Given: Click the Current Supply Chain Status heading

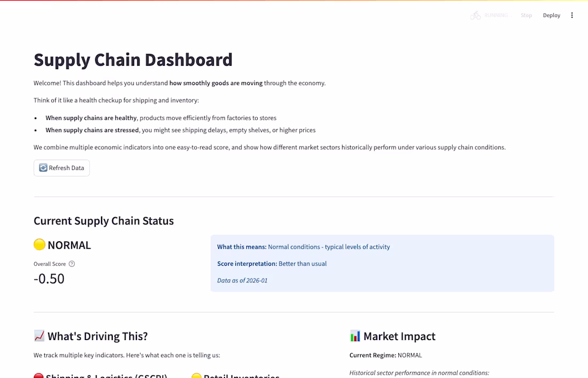Looking at the screenshot, I should [104, 221].
